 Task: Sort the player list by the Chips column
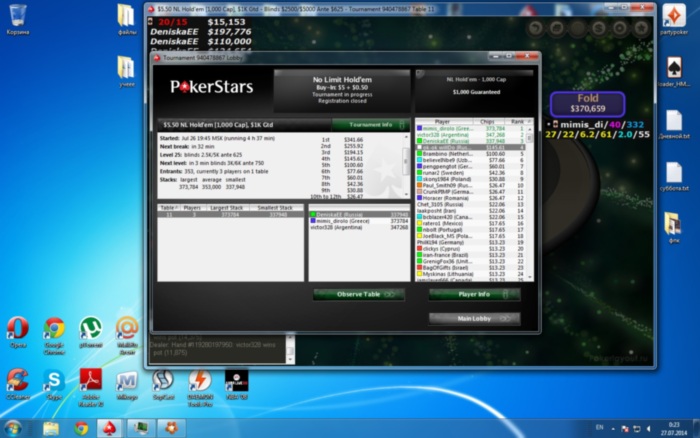488,121
